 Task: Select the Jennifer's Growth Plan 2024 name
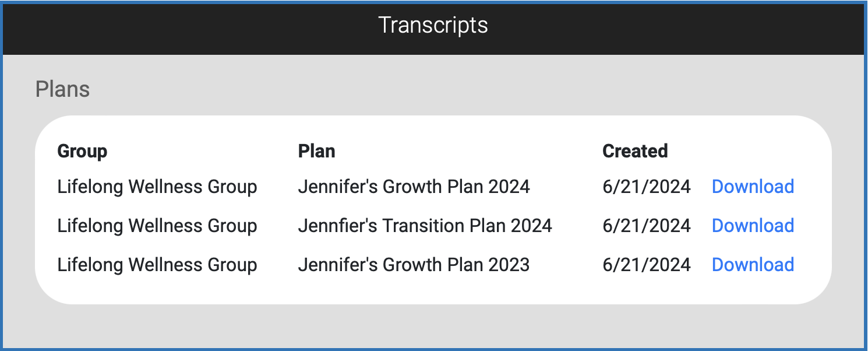(x=414, y=187)
